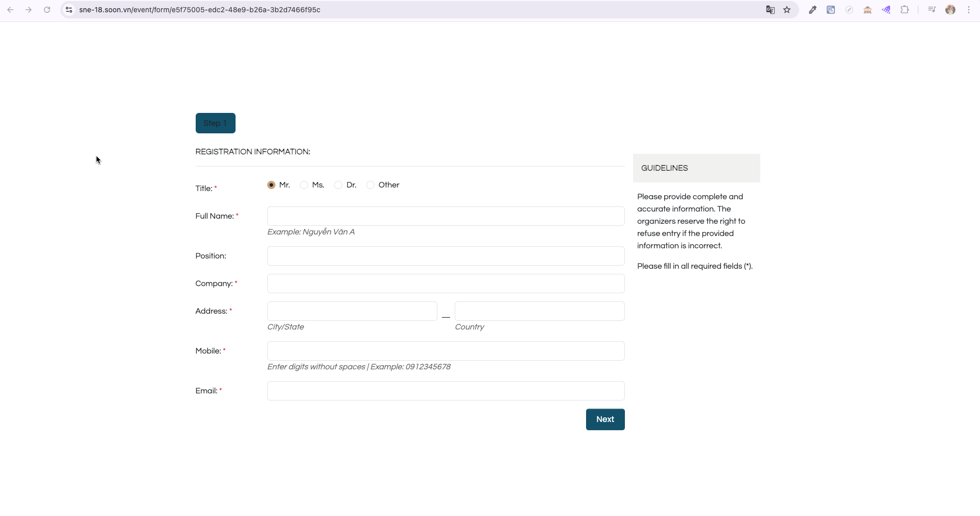980x516 pixels.
Task: Click the Step 1 tab
Action: [x=216, y=123]
